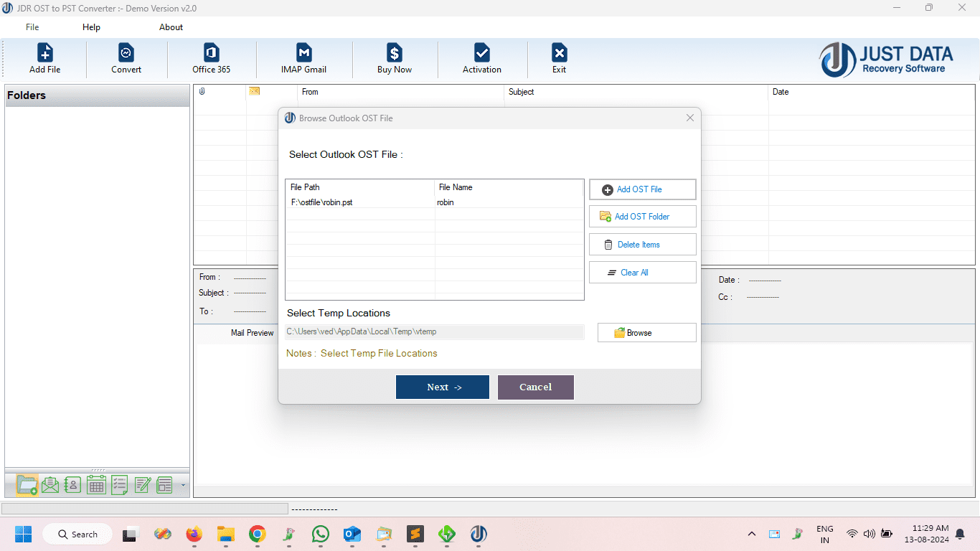
Task: Open the Office 365 export option
Action: 210,57
